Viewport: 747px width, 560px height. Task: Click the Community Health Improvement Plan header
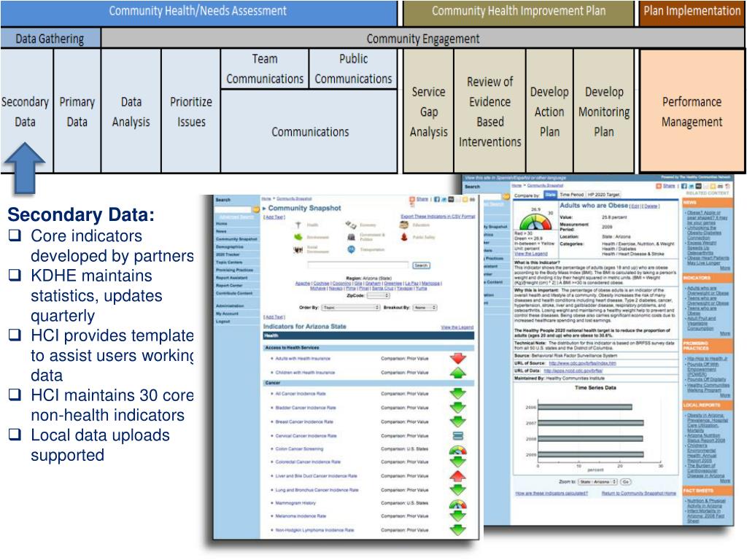coord(519,12)
